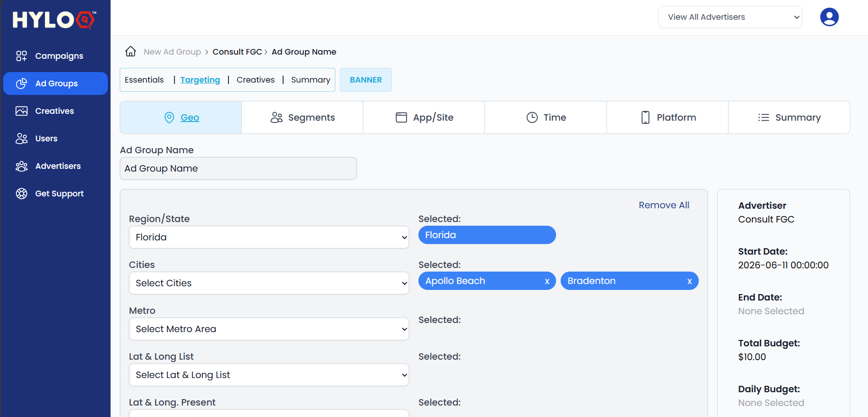
Task: Remove the Apollo Beach city tag
Action: (x=547, y=281)
